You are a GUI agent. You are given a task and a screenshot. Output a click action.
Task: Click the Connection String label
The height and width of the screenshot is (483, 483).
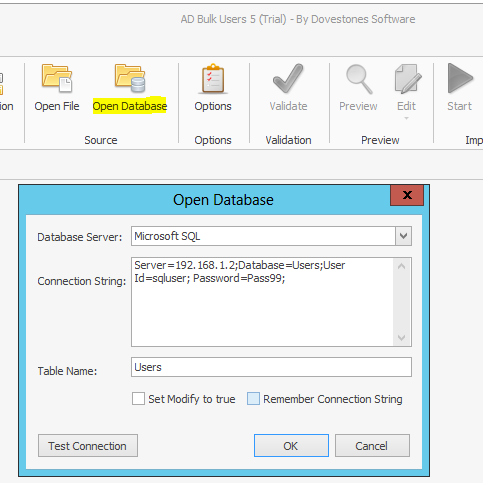pyautogui.click(x=82, y=281)
